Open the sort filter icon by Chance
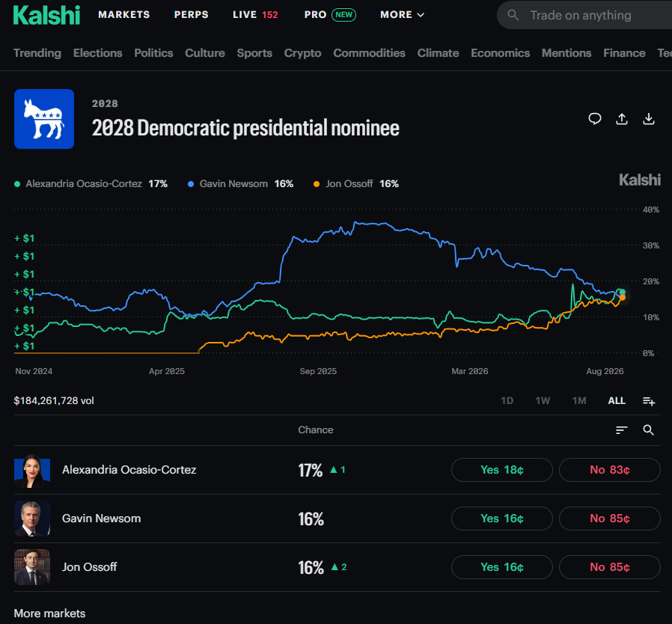Image resolution: width=672 pixels, height=624 pixels. tap(621, 430)
